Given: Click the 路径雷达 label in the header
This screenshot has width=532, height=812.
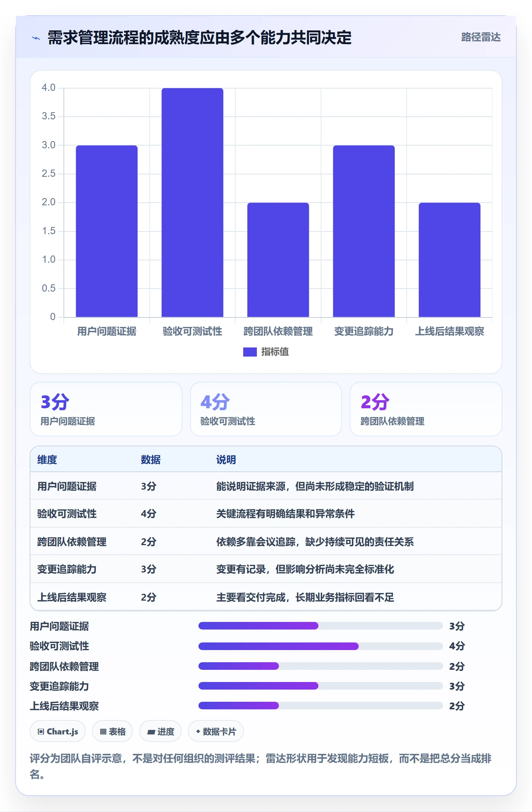Looking at the screenshot, I should (481, 37).
